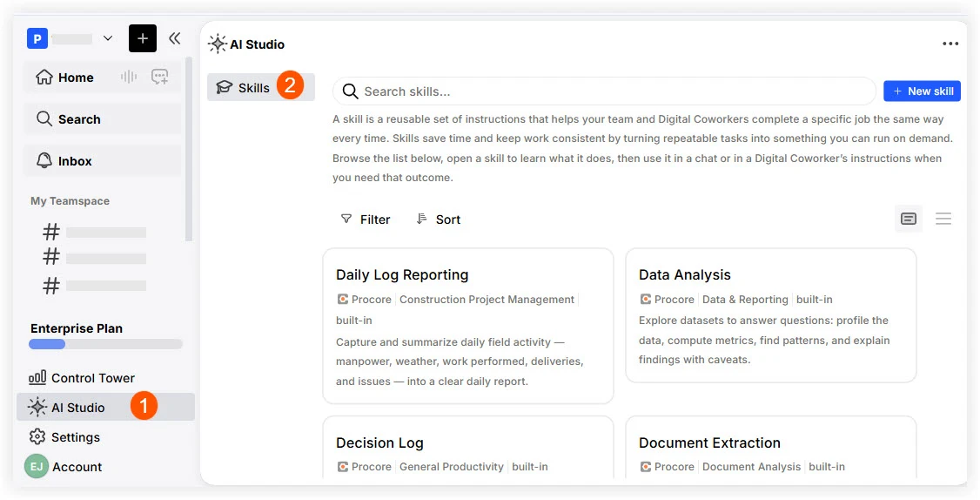Click the Enterprise Plan label

tap(77, 328)
